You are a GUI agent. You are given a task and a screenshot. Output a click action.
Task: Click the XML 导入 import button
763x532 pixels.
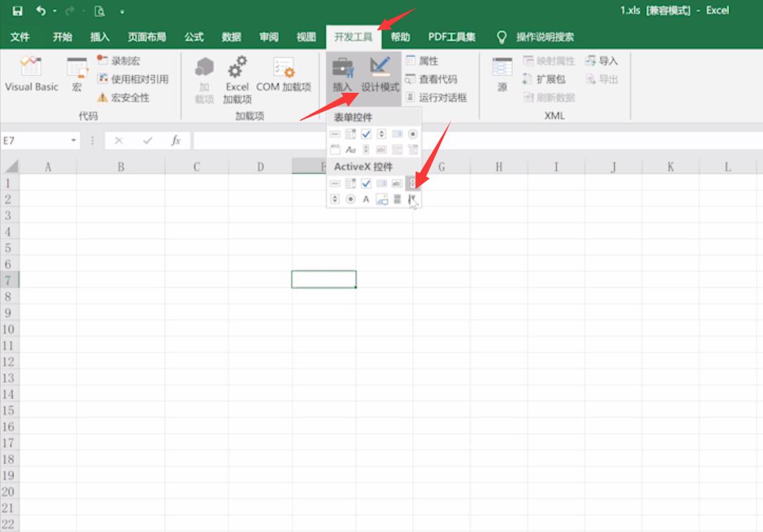point(601,60)
